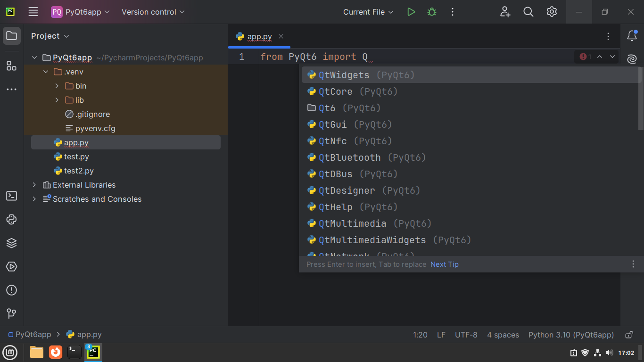This screenshot has width=644, height=362.
Task: Close the app.py editor tab
Action: click(281, 36)
